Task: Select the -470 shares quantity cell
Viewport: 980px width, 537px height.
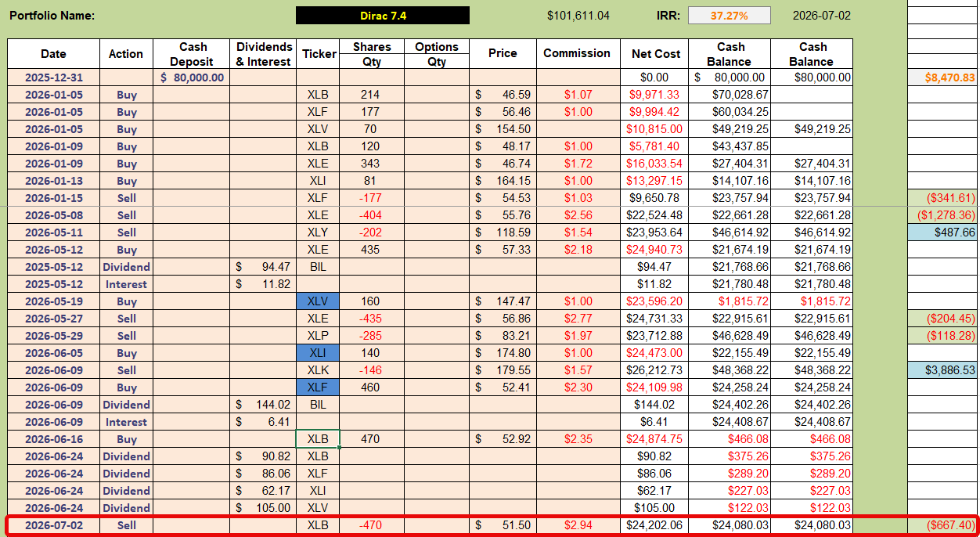Action: [370, 525]
